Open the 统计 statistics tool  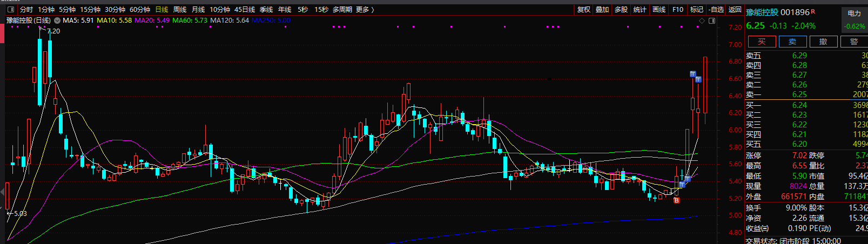[x=640, y=10]
